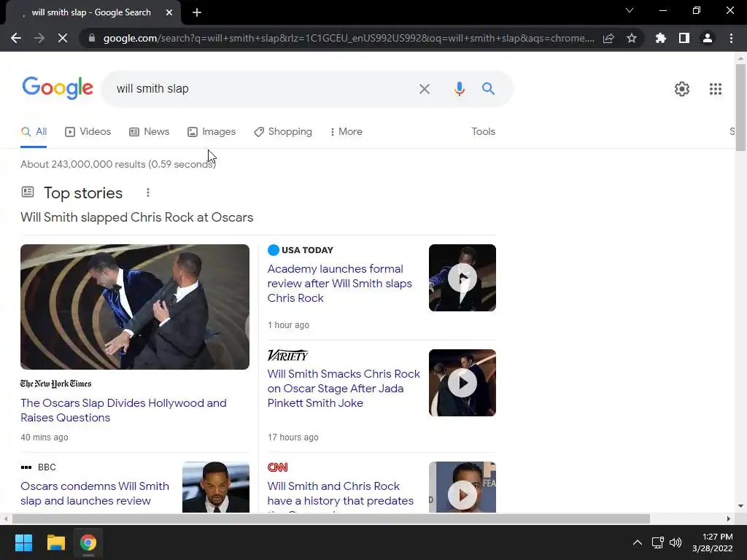Click the vertical scrollbar thumb
Image resolution: width=747 pixels, height=560 pixels.
tap(740, 108)
